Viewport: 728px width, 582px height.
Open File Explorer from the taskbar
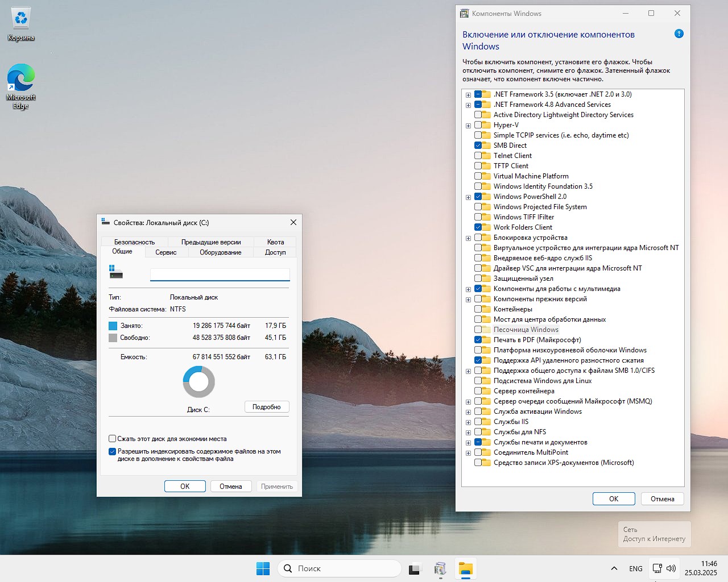465,568
